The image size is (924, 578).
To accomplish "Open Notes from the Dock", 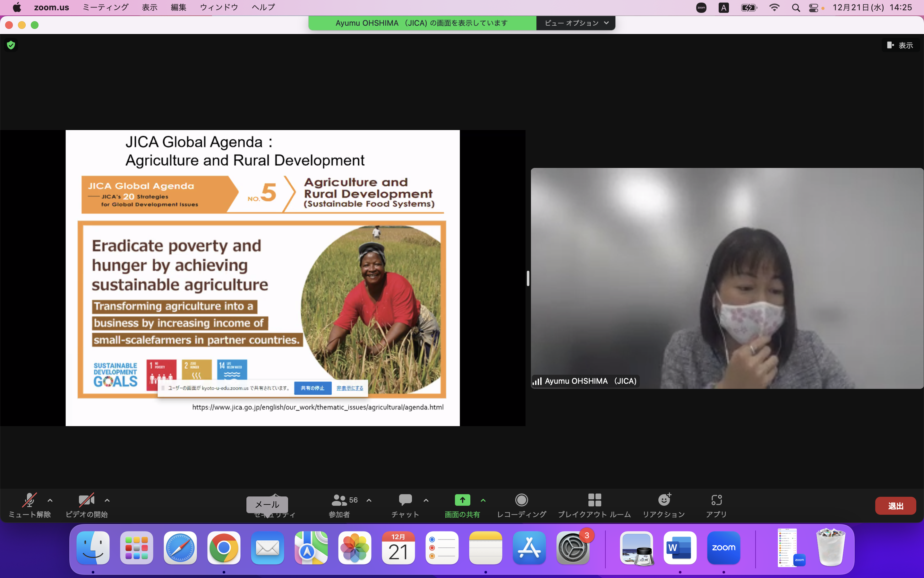I will (486, 548).
